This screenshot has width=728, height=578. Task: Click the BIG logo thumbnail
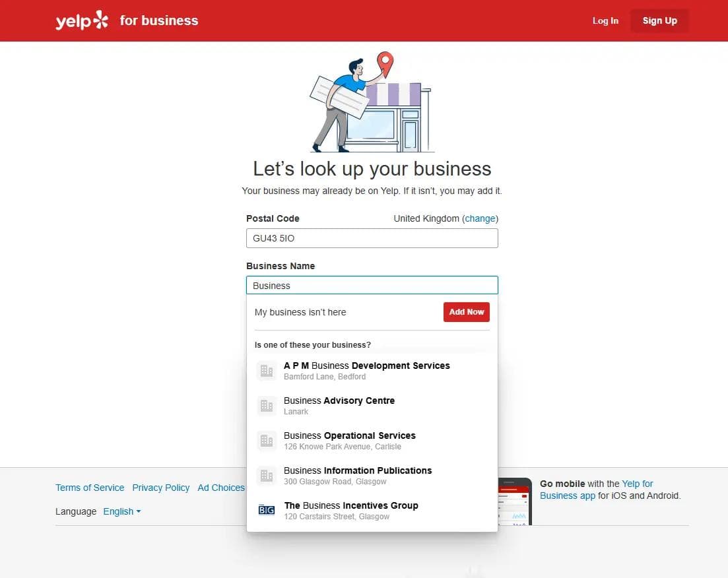click(x=267, y=510)
